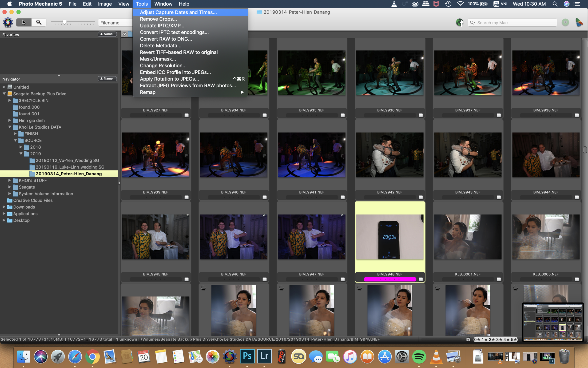588x368 pixels.
Task: Open the Filename sort dropdown
Action: coord(115,23)
